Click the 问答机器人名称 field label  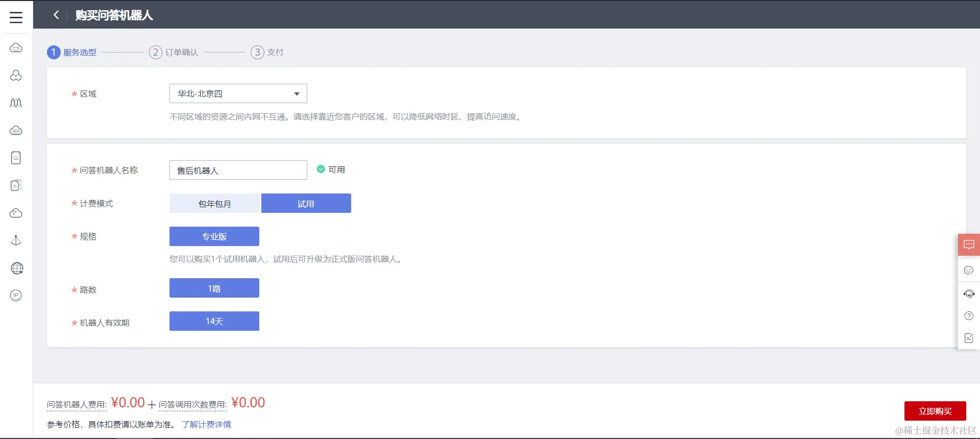coord(109,170)
